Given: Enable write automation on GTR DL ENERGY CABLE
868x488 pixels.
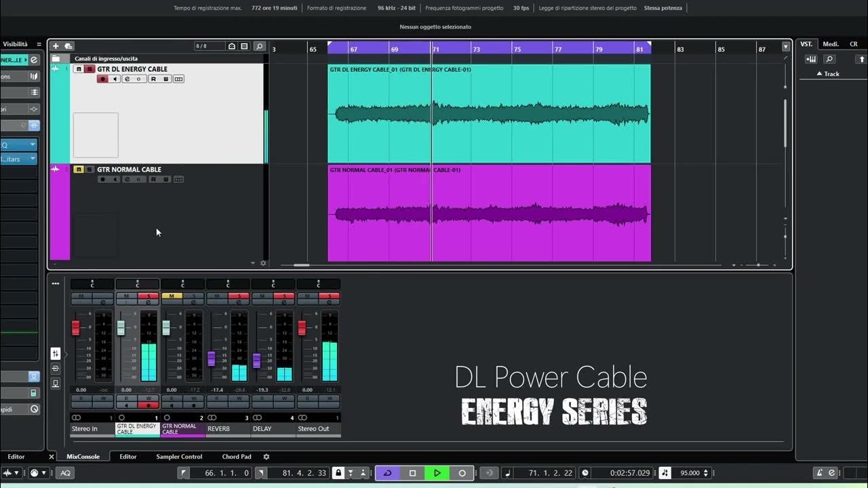Looking at the screenshot, I should click(x=165, y=79).
